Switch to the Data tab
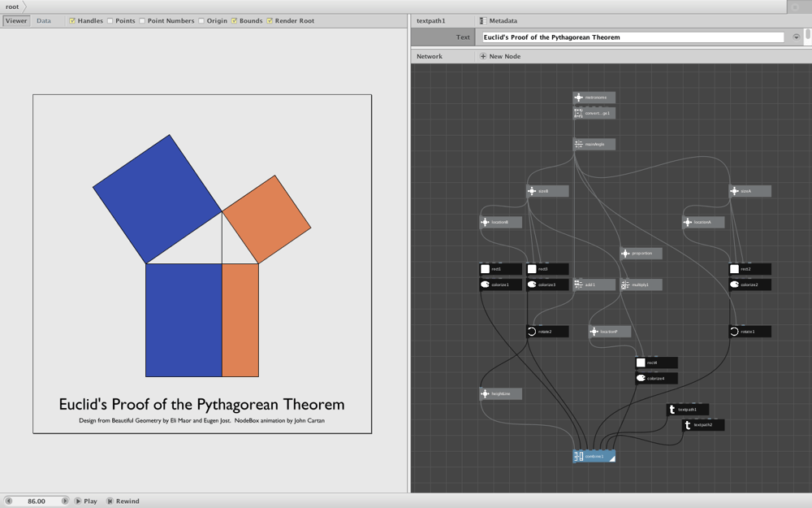 [x=44, y=21]
